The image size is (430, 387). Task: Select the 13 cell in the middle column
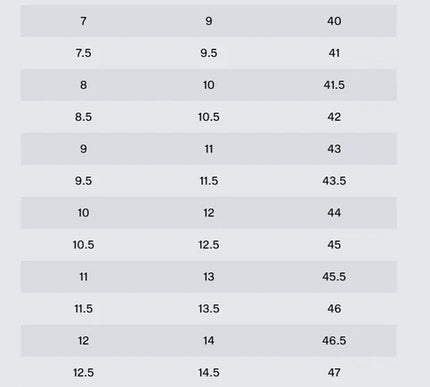click(x=209, y=277)
